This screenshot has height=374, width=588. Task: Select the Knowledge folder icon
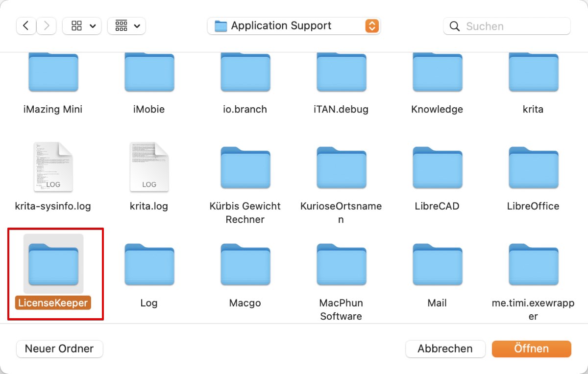click(x=437, y=72)
